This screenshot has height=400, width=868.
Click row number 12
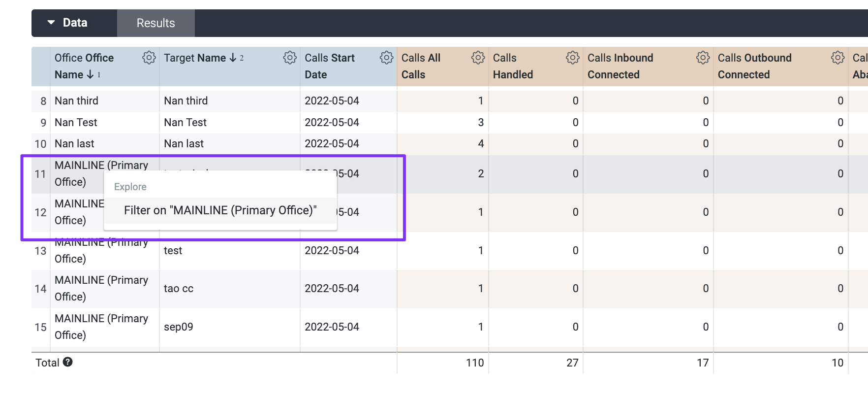(x=40, y=212)
